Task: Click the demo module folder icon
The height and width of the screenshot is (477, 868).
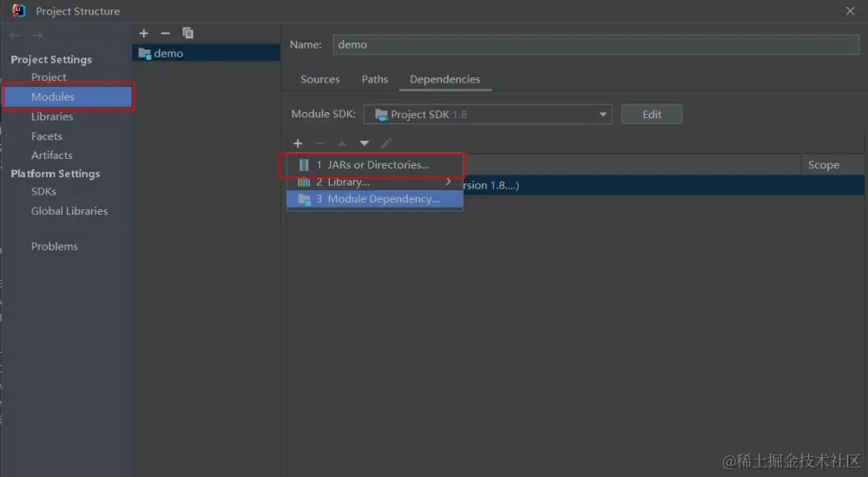Action: tap(145, 54)
